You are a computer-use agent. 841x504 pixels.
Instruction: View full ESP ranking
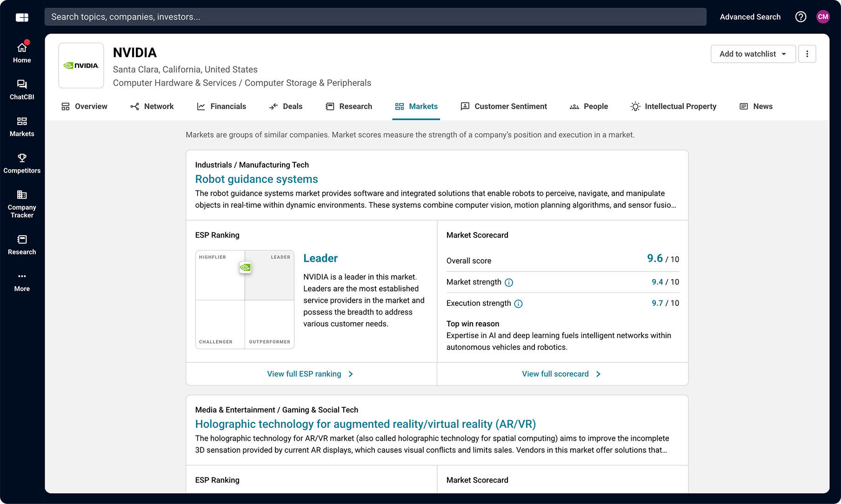(310, 374)
